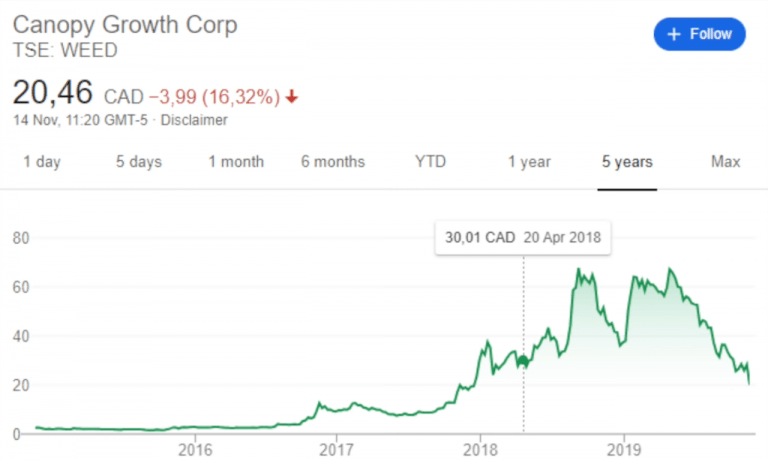Click the 2016 label on the time axis
Screen dimensions: 768x461
pyautogui.click(x=194, y=445)
